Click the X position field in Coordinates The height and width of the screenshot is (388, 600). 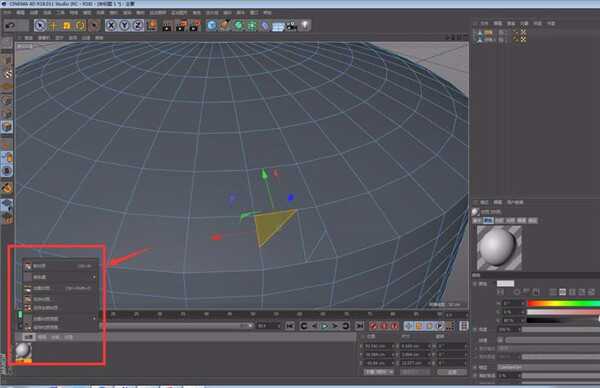(x=379, y=346)
